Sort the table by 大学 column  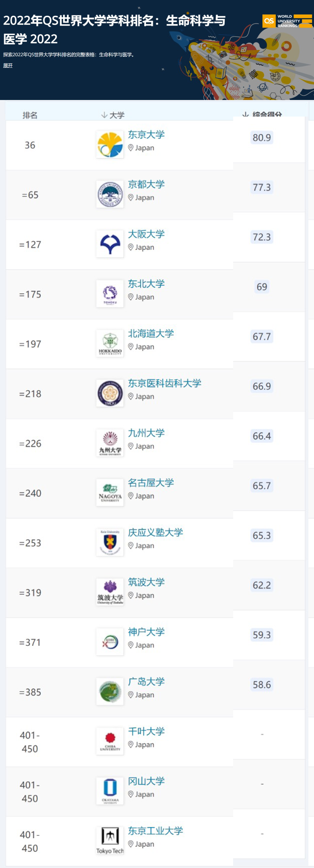tap(113, 115)
